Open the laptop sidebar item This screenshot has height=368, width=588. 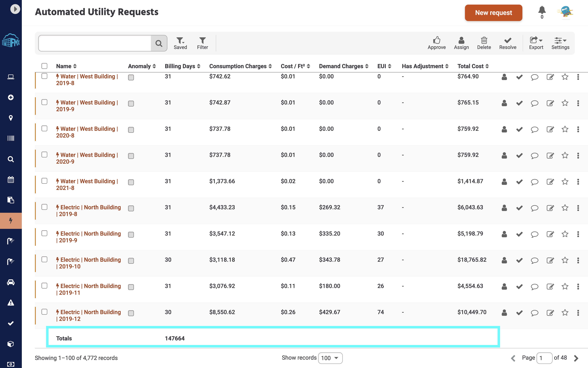point(11,77)
